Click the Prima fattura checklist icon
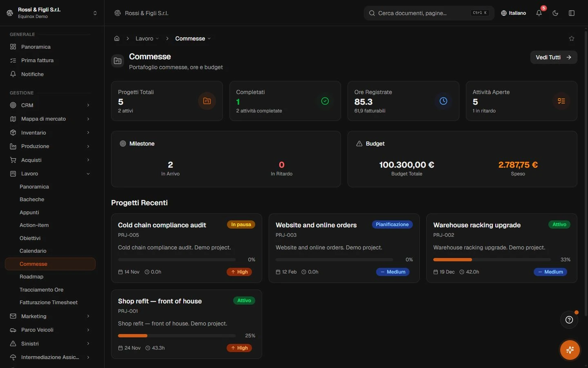This screenshot has height=368, width=588. tap(13, 61)
